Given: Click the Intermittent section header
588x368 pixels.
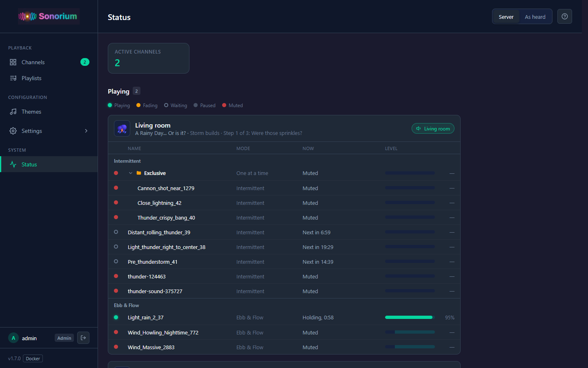Looking at the screenshot, I should pos(127,161).
